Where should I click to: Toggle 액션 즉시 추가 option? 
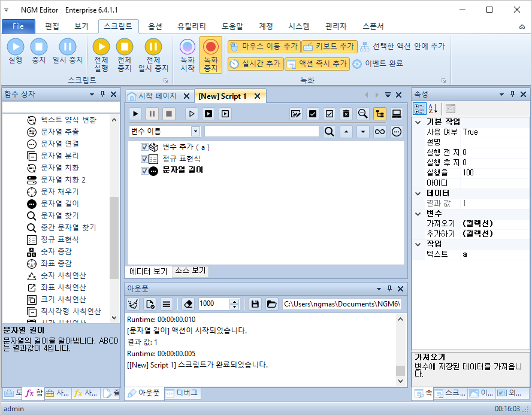click(x=318, y=63)
